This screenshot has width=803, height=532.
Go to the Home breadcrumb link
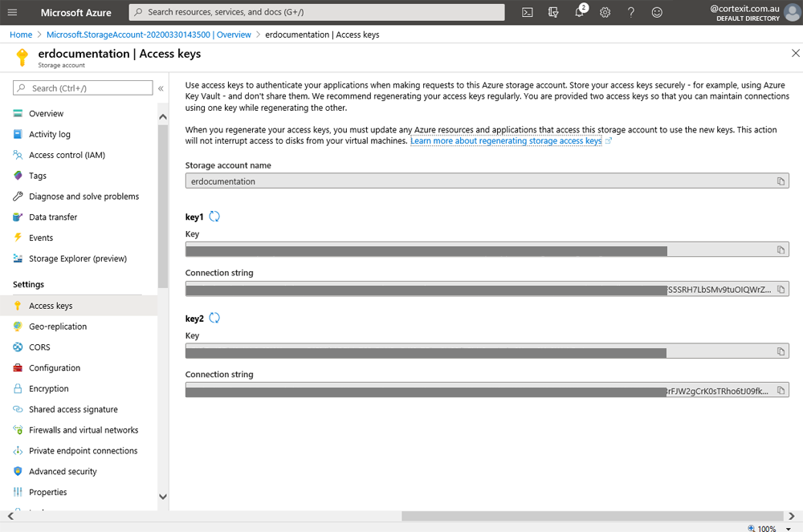tap(21, 35)
